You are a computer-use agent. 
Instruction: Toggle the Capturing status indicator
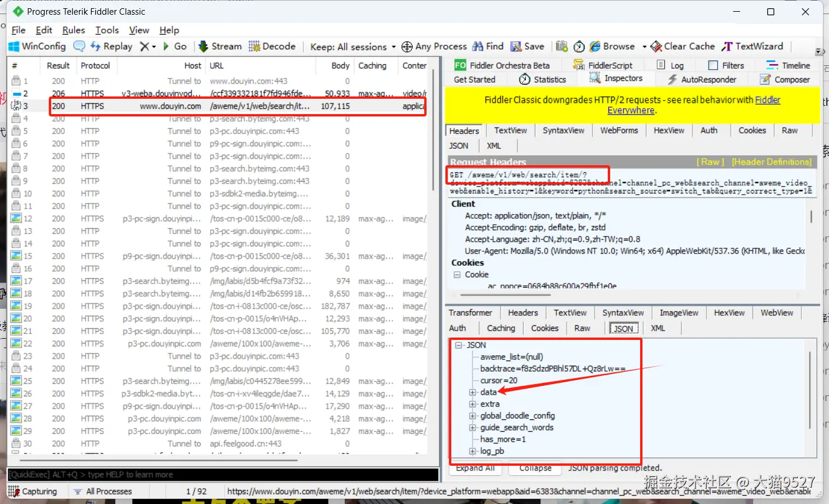pos(33,492)
